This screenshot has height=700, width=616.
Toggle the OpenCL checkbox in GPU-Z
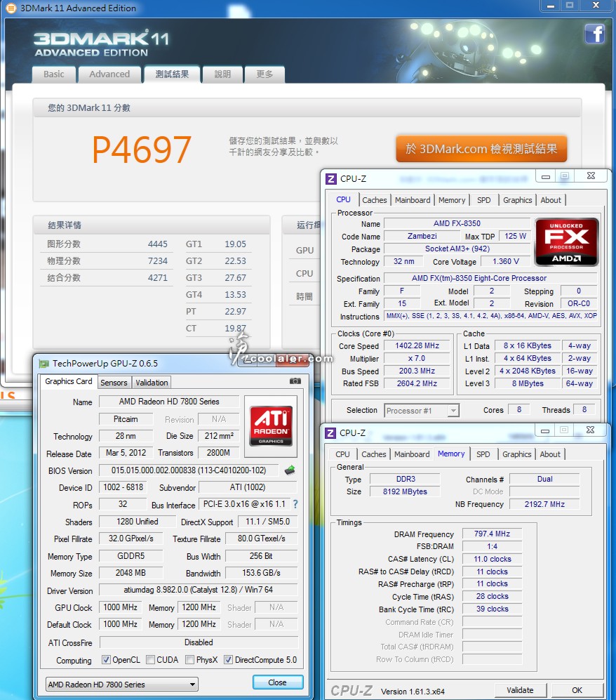pyautogui.click(x=106, y=659)
